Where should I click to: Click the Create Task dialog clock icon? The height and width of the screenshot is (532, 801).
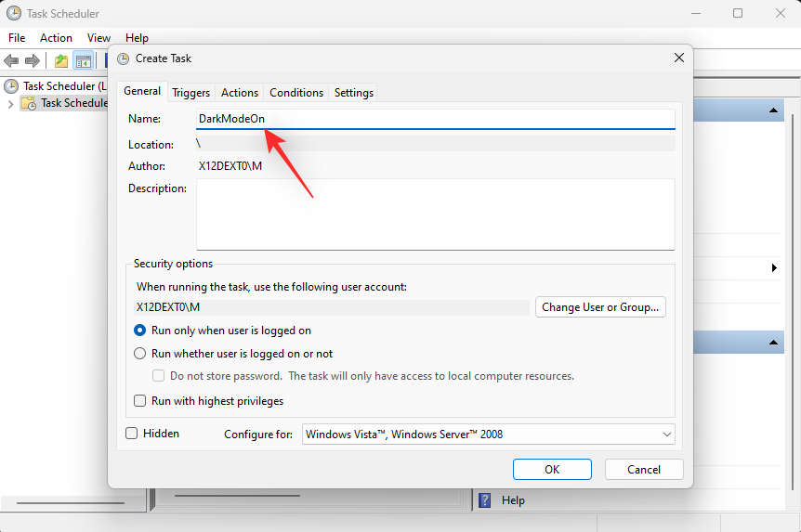click(123, 58)
